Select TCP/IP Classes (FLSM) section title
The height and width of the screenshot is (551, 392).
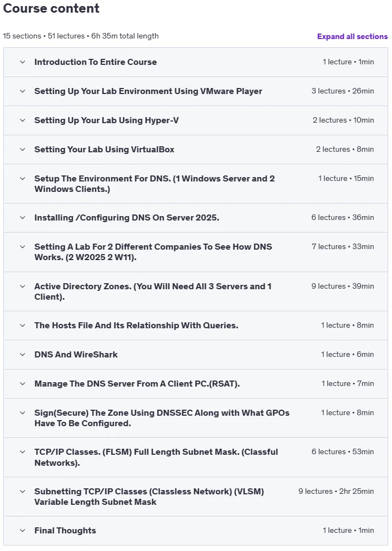[x=156, y=457]
